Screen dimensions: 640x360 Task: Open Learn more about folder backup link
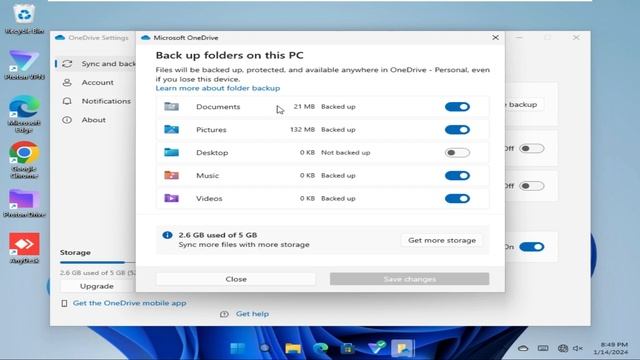[x=218, y=88]
